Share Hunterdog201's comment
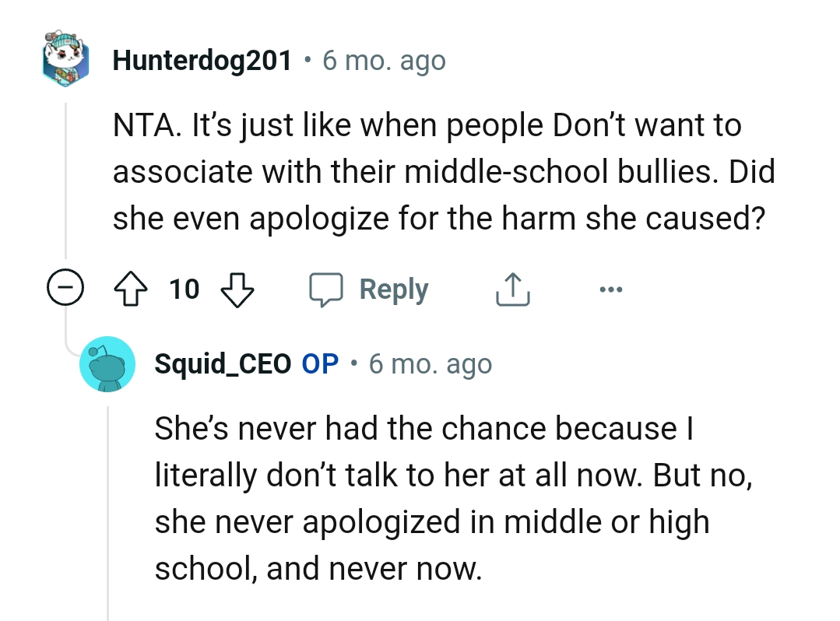 point(512,288)
